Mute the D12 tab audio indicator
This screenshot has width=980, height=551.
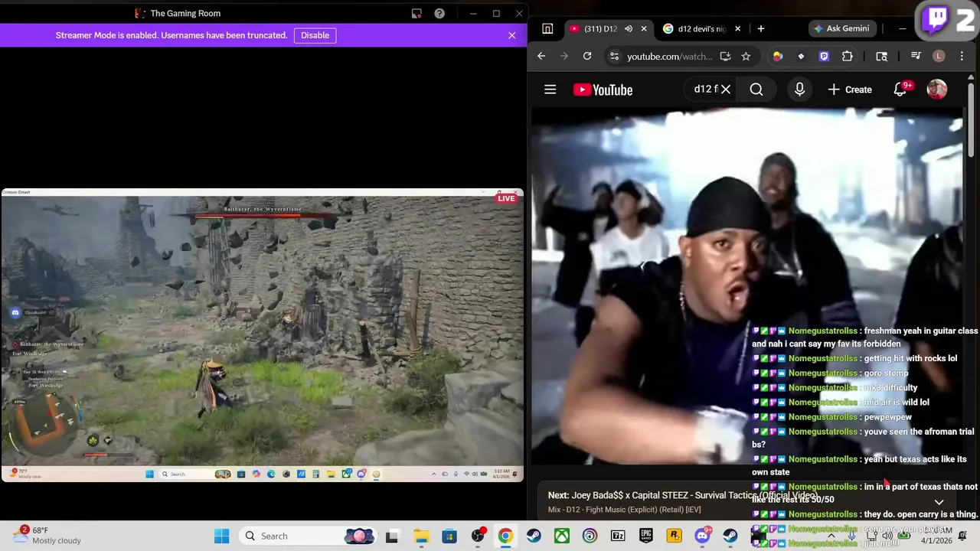[x=629, y=28]
